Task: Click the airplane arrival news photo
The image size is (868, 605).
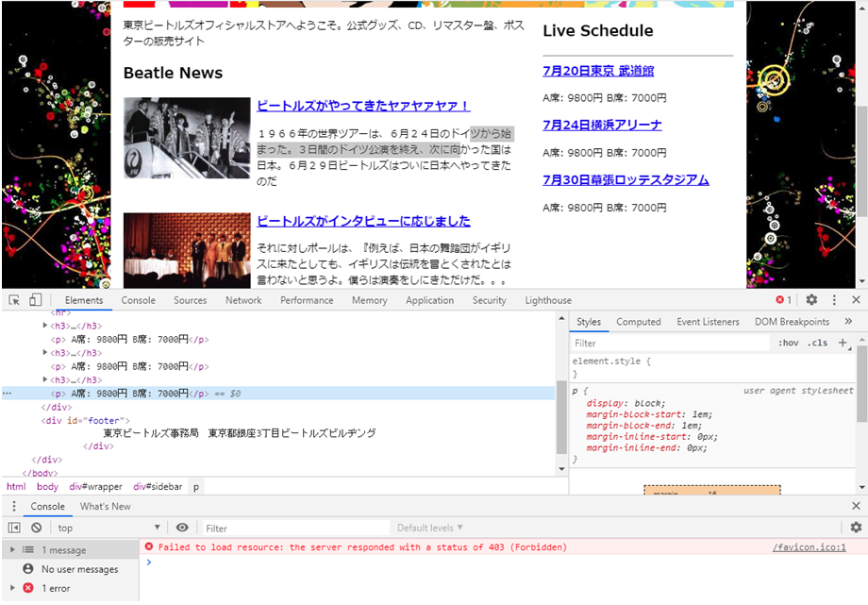Action: [x=187, y=138]
